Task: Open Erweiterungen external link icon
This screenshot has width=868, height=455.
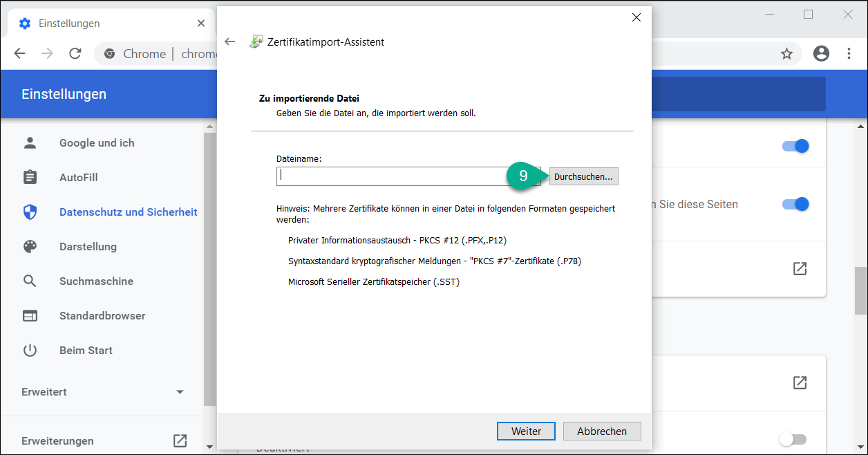Action: tap(180, 440)
